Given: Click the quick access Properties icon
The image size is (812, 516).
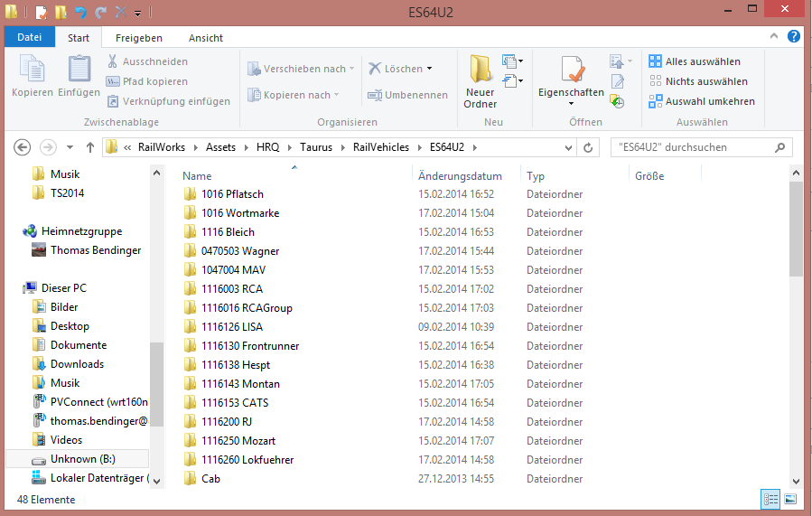Looking at the screenshot, I should coord(42,12).
